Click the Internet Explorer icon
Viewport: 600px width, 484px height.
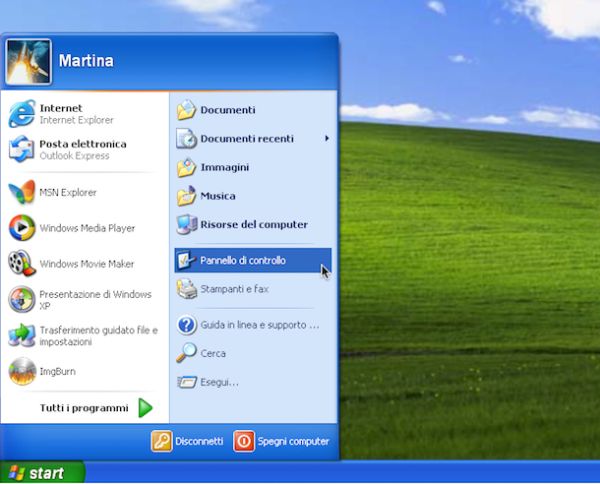22,114
